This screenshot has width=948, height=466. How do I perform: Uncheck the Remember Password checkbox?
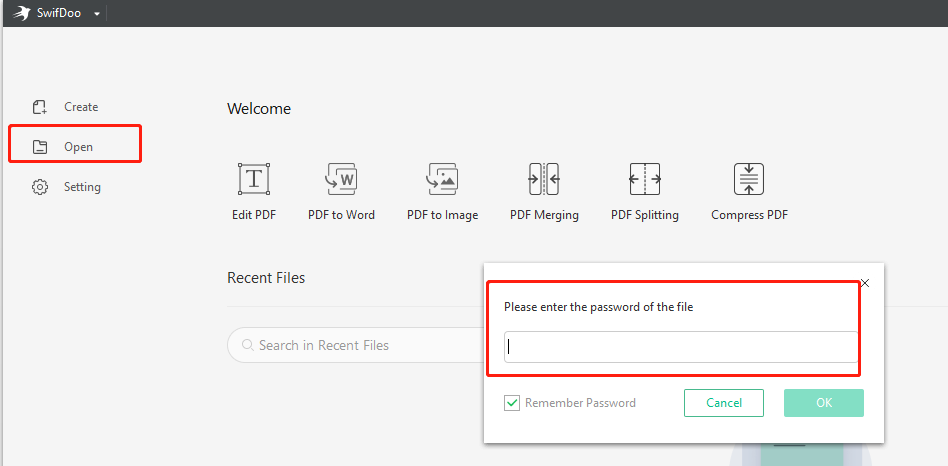click(512, 403)
